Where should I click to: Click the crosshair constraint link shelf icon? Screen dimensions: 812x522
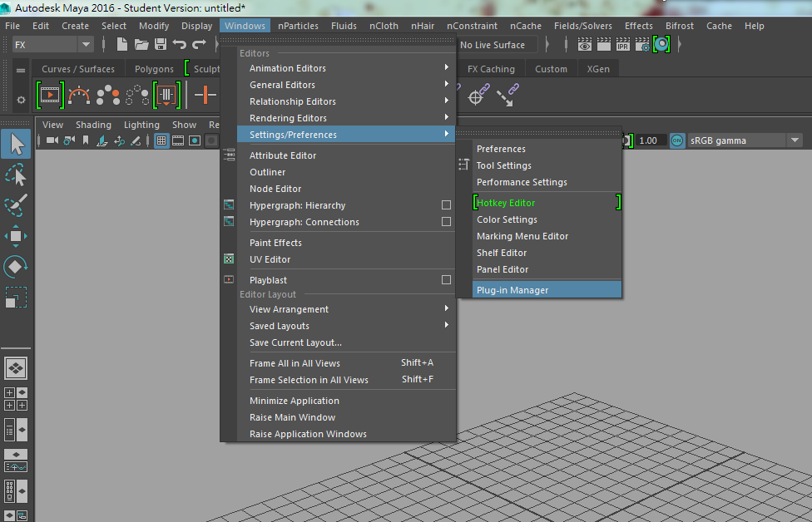click(478, 95)
